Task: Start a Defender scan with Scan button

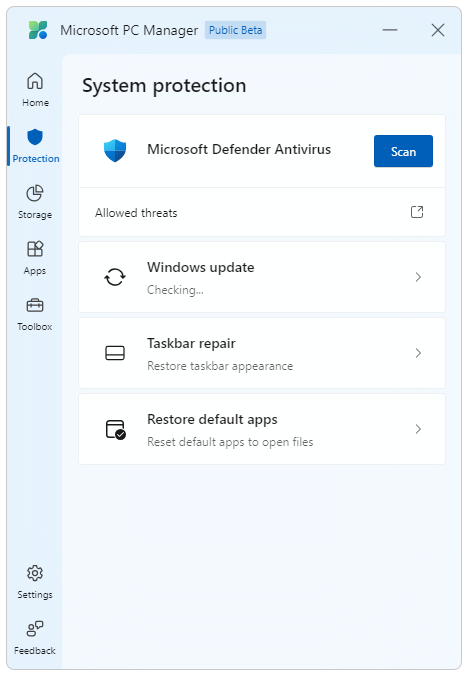Action: pos(403,151)
